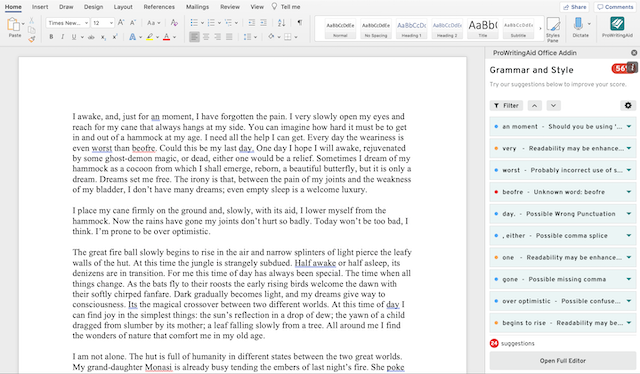Click the Increase Indent icon
Screen dimensions: 640x374
[263, 23]
